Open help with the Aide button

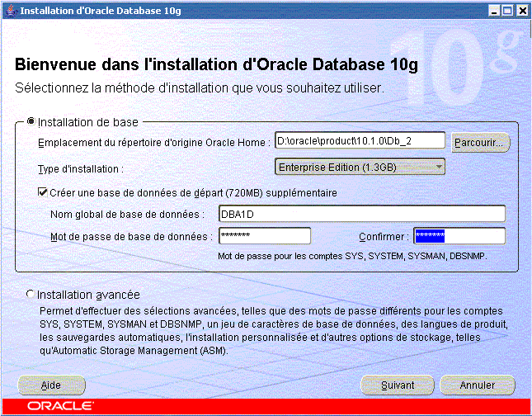[x=51, y=385]
